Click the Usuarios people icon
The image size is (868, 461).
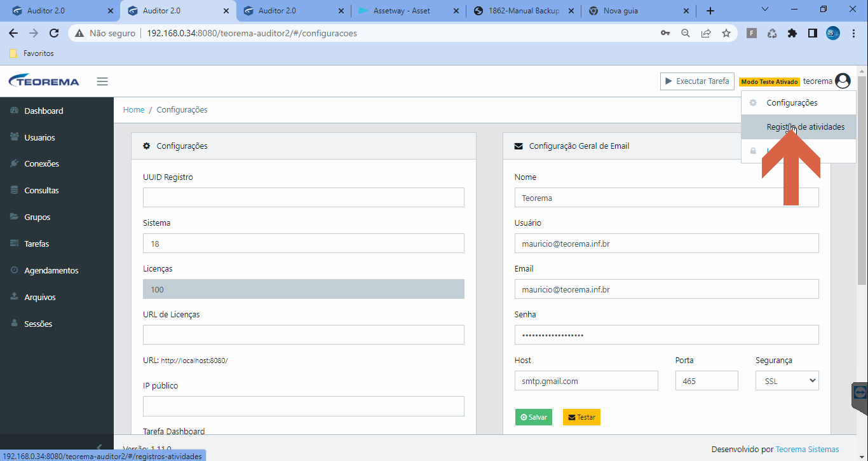(x=15, y=137)
